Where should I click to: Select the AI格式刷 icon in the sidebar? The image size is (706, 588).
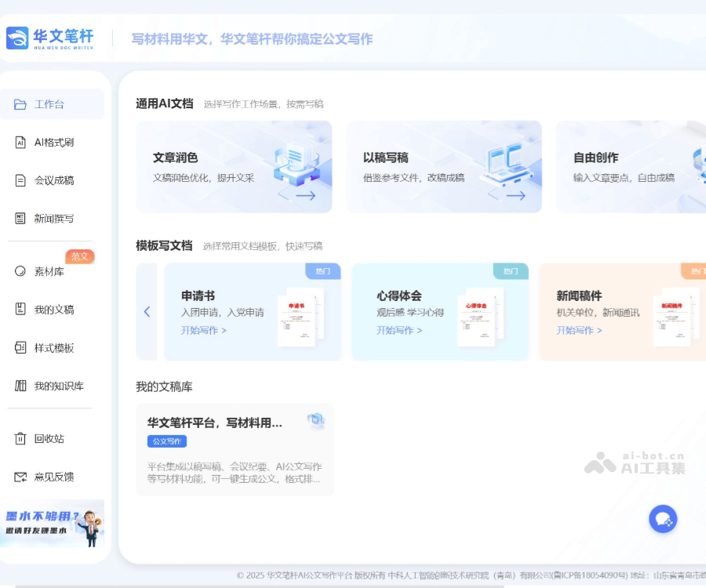point(21,142)
